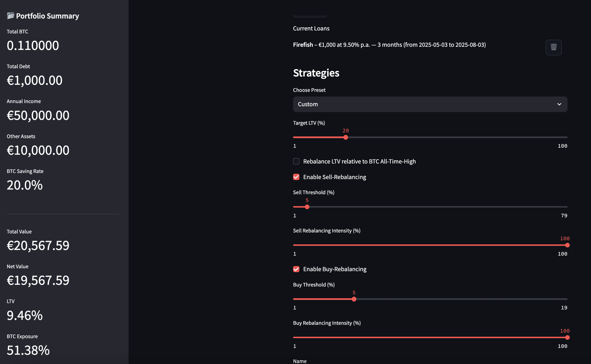Click the Current Loans label
Screen dimensions: 591x364
point(311,29)
